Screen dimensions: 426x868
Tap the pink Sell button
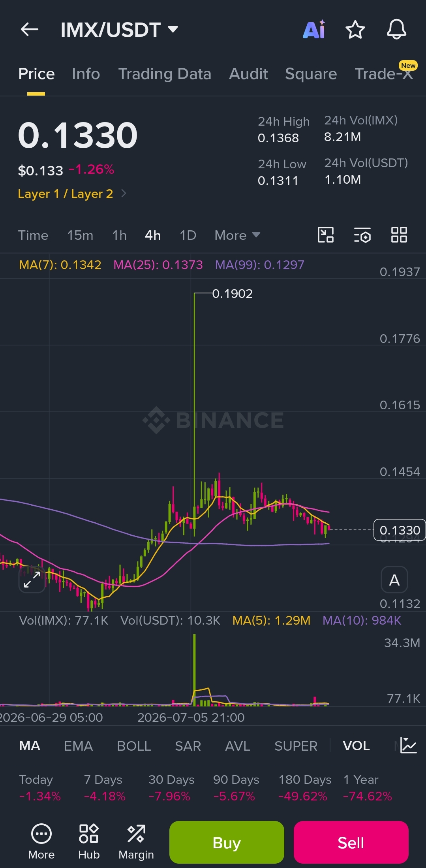351,842
